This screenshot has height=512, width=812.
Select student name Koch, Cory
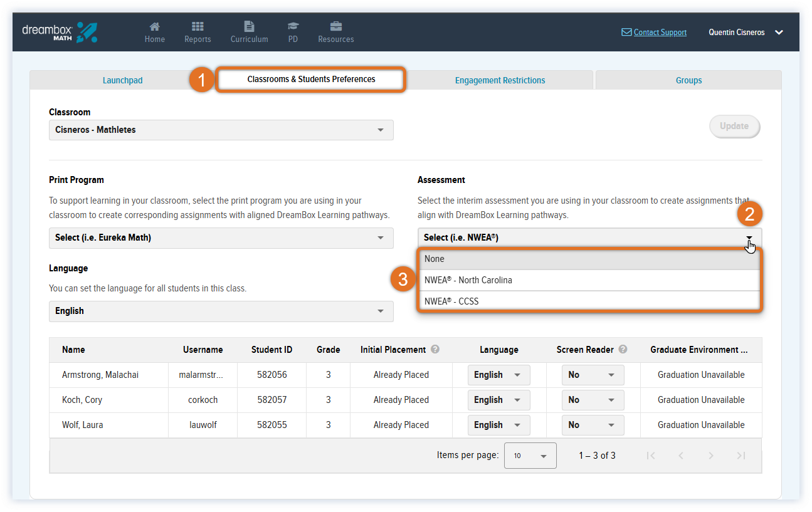click(82, 400)
